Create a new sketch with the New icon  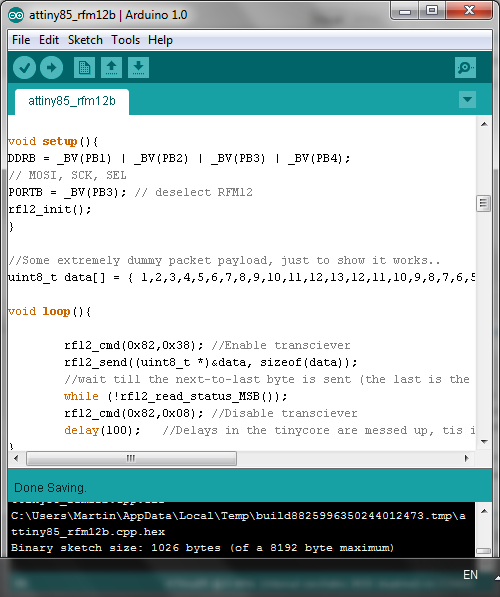point(84,68)
